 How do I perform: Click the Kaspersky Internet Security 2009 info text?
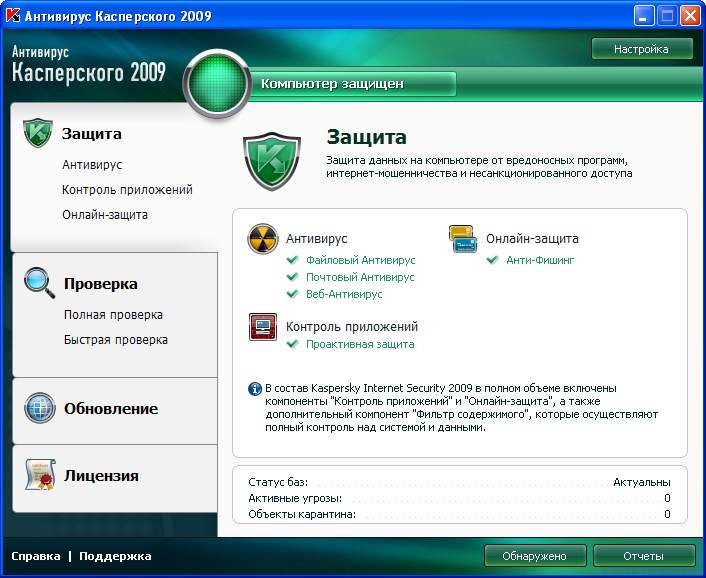click(x=461, y=407)
